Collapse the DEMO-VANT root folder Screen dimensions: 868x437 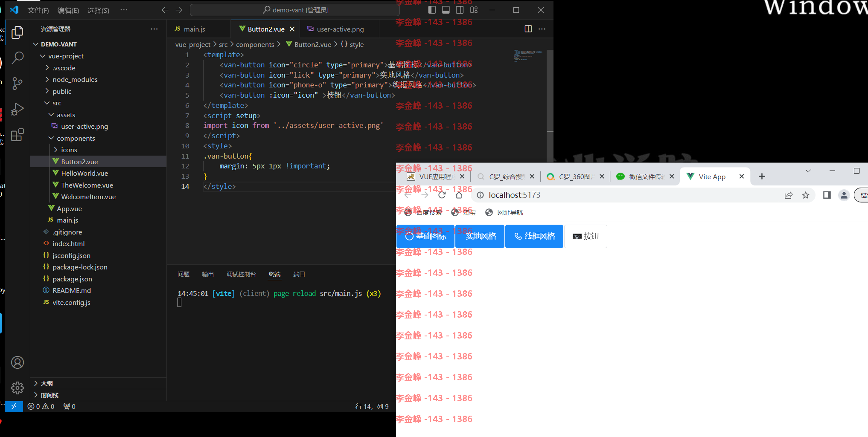[x=36, y=44]
